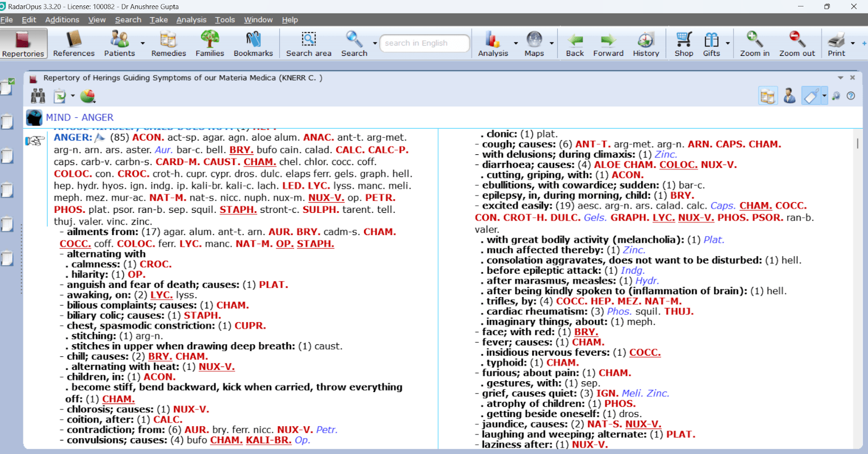
Task: Open the Tools menu
Action: [x=225, y=20]
